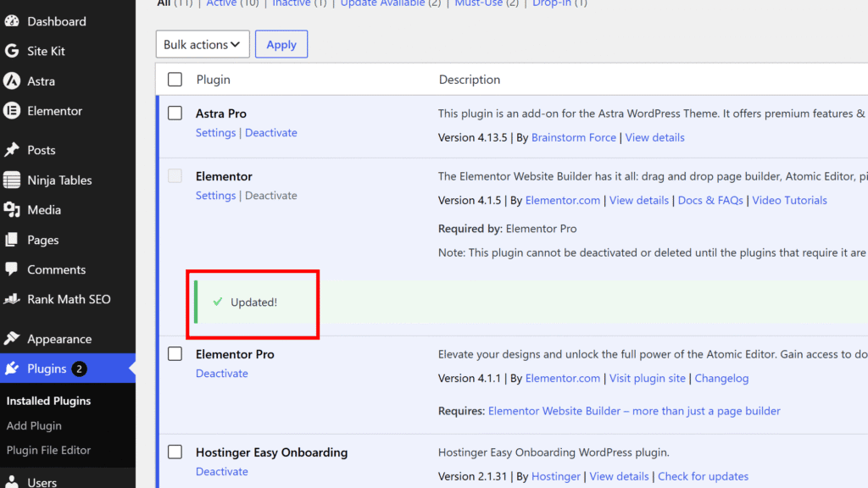Open Installed Plugins submenu item

[x=48, y=401]
